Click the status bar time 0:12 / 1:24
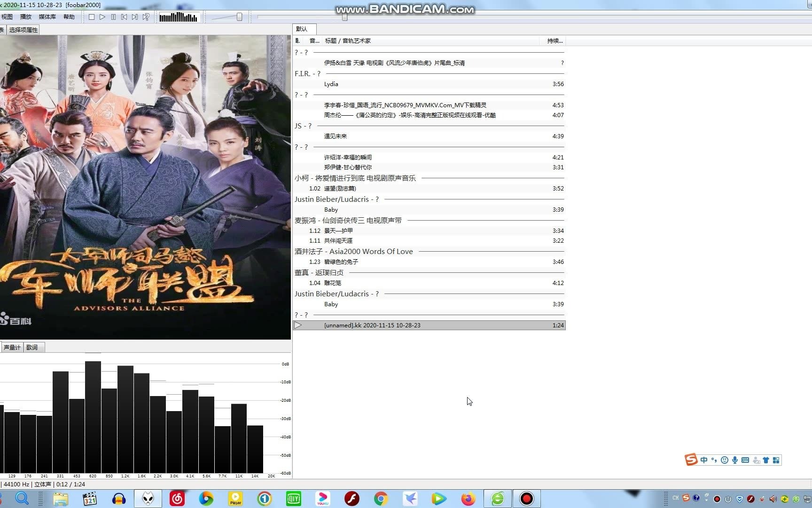812x508 pixels. pos(71,484)
